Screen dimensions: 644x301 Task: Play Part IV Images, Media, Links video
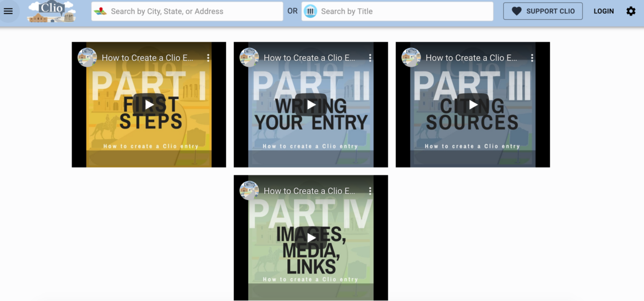point(311,238)
